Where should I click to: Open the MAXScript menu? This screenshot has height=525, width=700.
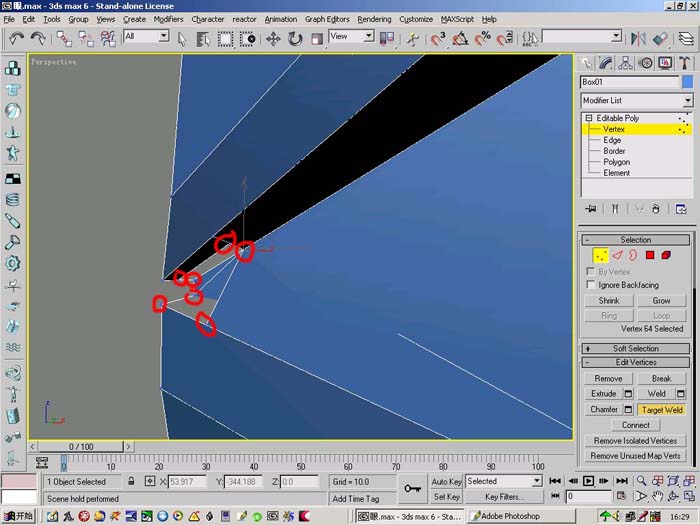coord(457,19)
